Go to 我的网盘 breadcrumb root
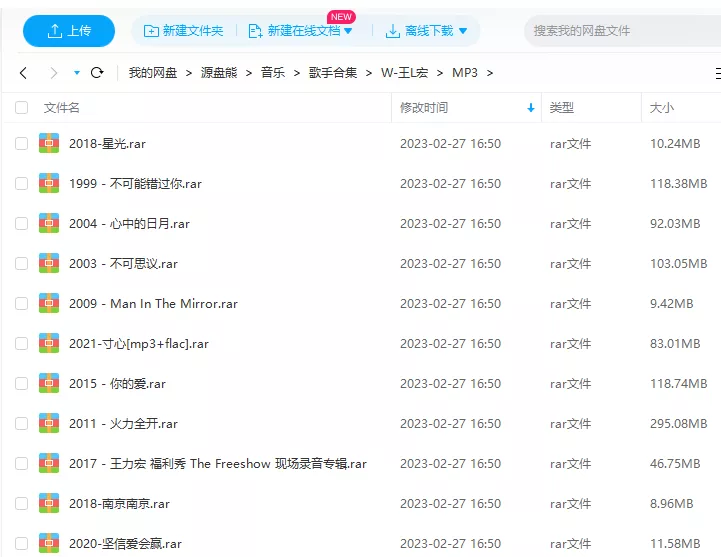Screen dimensions: 721x557 coord(152,73)
